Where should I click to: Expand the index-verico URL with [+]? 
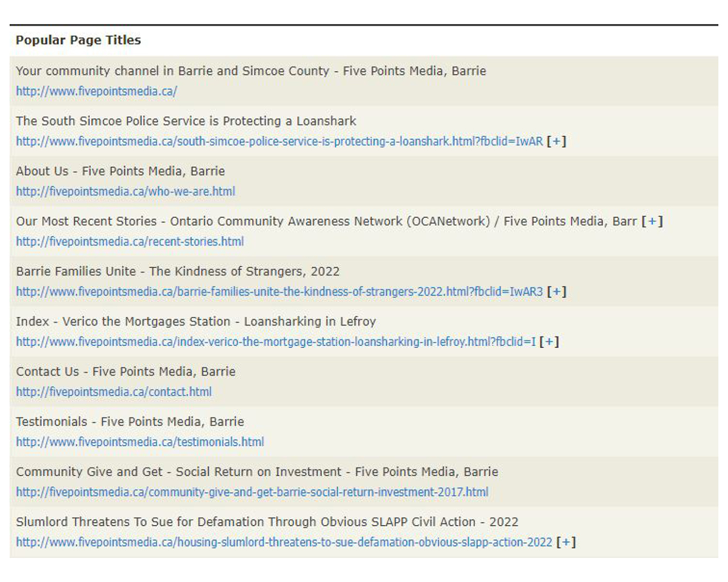pyautogui.click(x=549, y=341)
